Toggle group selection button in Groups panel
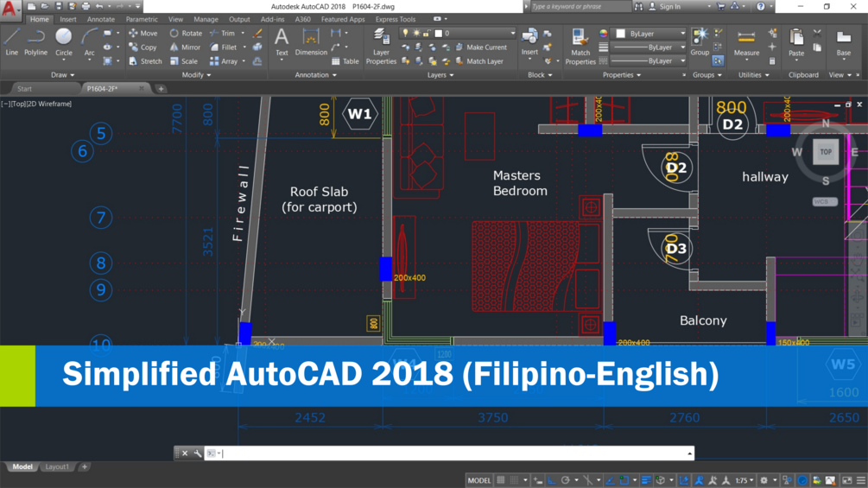The width and height of the screenshot is (868, 488). pos(718,60)
